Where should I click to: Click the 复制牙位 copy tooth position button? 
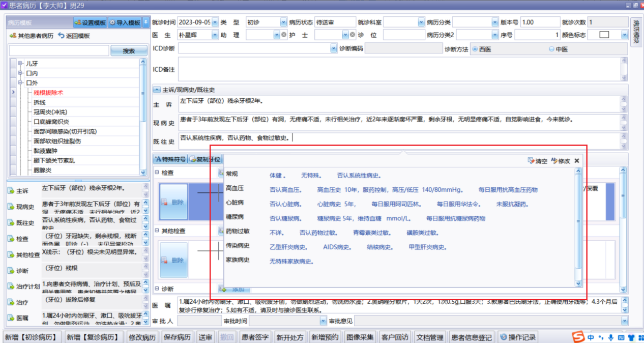point(206,159)
